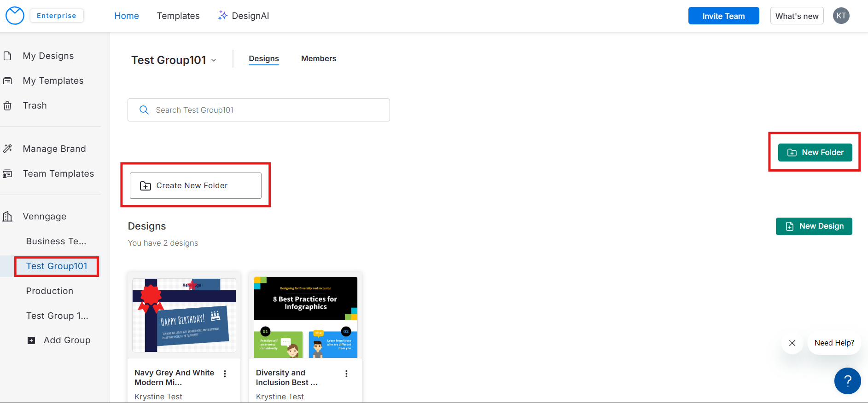Click the Manage Brand wand icon

pyautogui.click(x=8, y=149)
